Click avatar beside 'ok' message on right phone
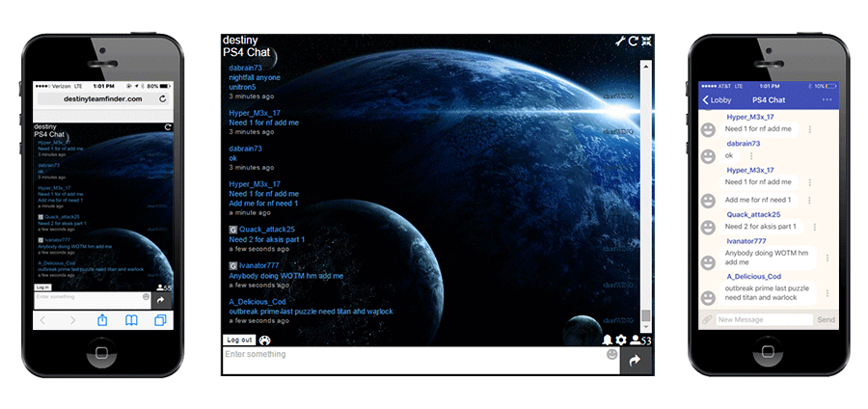 click(x=708, y=156)
